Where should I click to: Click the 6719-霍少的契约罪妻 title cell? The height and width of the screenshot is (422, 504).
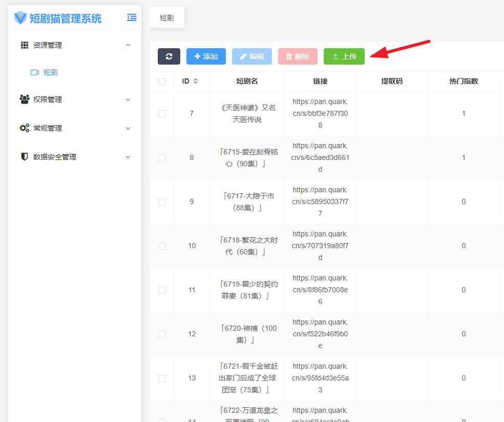click(247, 290)
